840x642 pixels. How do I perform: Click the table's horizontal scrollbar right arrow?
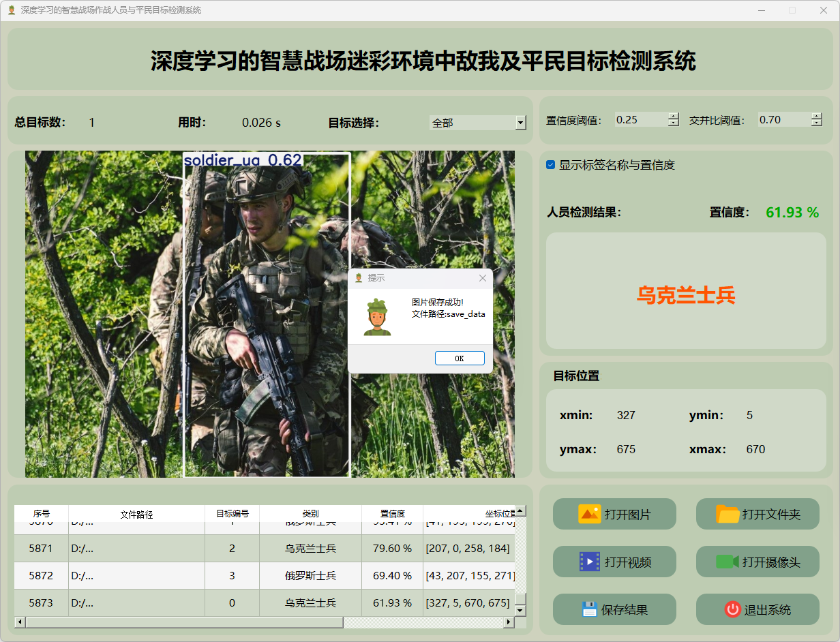508,622
